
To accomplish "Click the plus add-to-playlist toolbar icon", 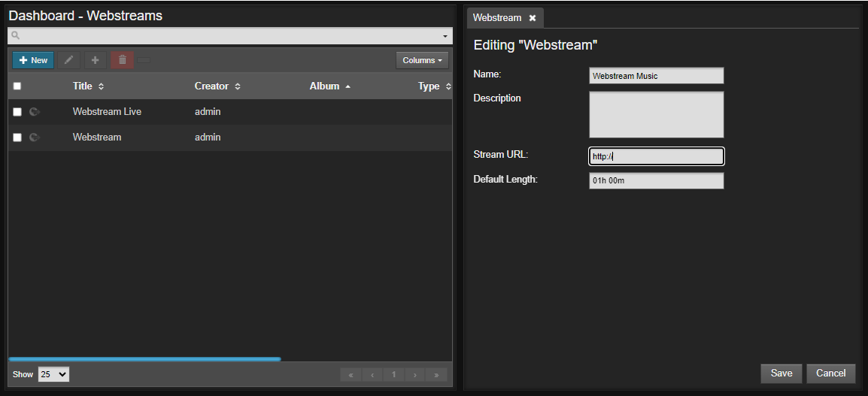I will click(96, 60).
